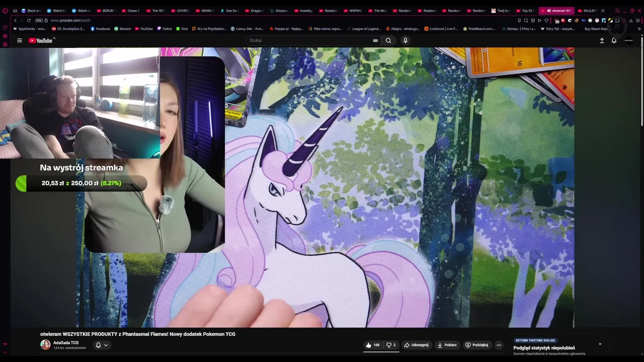Open the more actions three-dot menu

coord(499,345)
